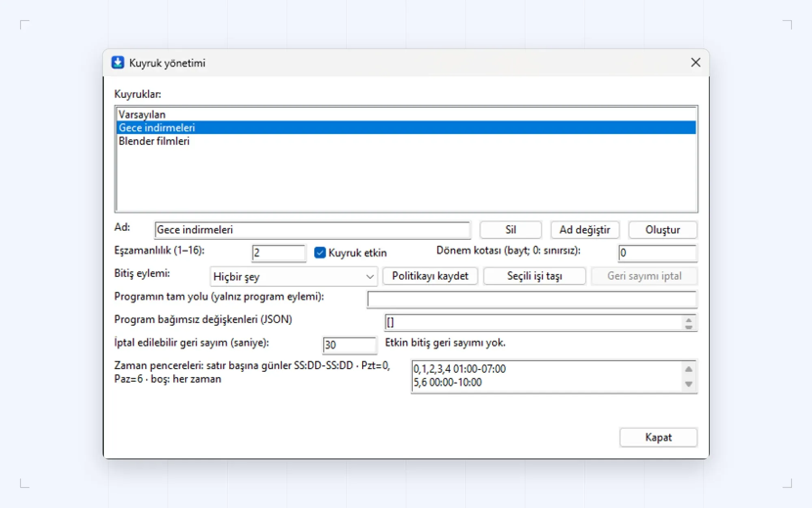
Task: Click the Seçili işi taşı button
Action: [534, 276]
